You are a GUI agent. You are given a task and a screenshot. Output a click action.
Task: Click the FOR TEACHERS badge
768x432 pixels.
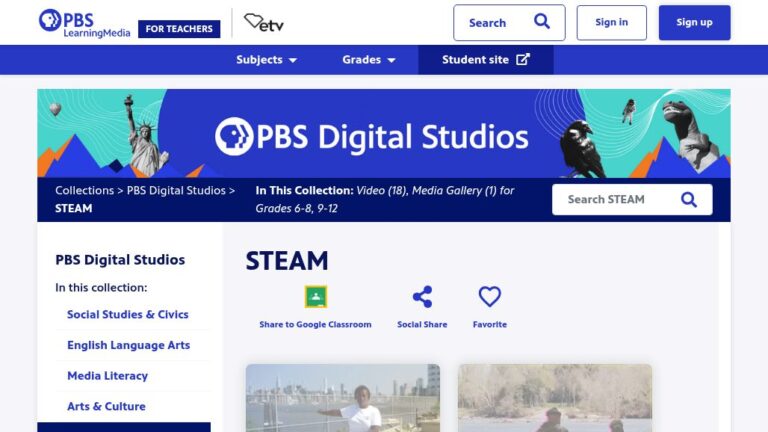click(179, 29)
